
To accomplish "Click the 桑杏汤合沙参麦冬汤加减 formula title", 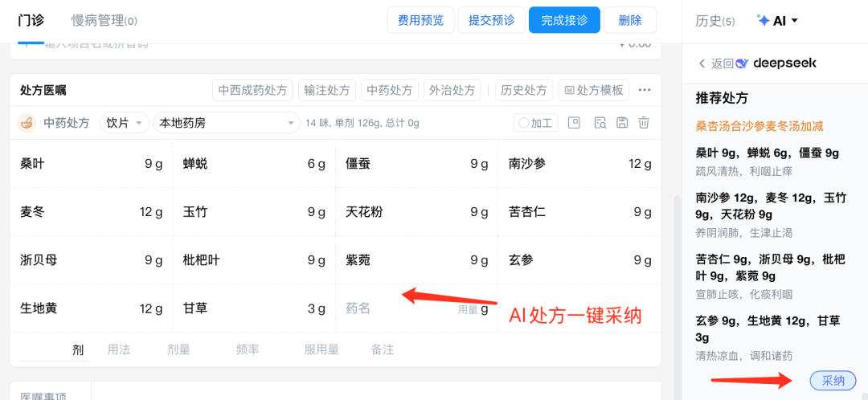I will pos(760,126).
